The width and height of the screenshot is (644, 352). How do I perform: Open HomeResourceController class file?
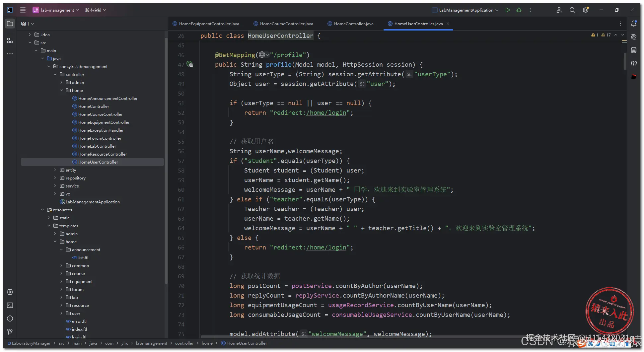[103, 154]
